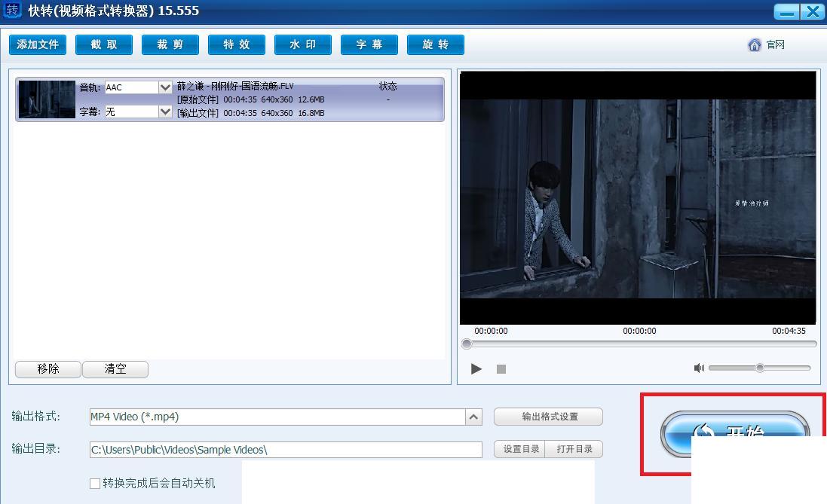Click the 打开目录 open directory button
The width and height of the screenshot is (827, 504).
[x=575, y=449]
